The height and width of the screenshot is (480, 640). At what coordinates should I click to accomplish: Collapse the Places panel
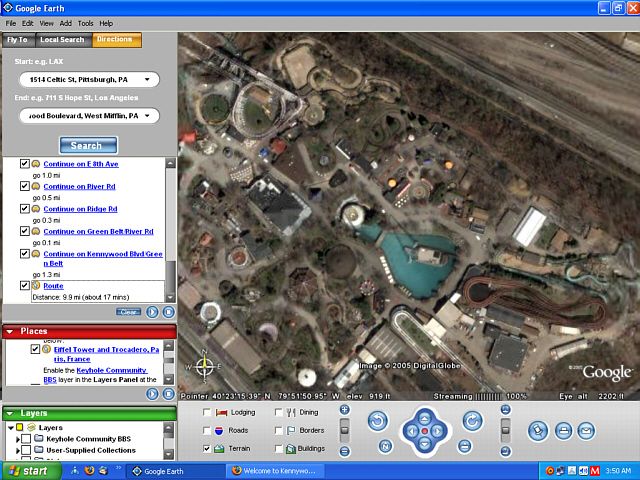pos(10,331)
